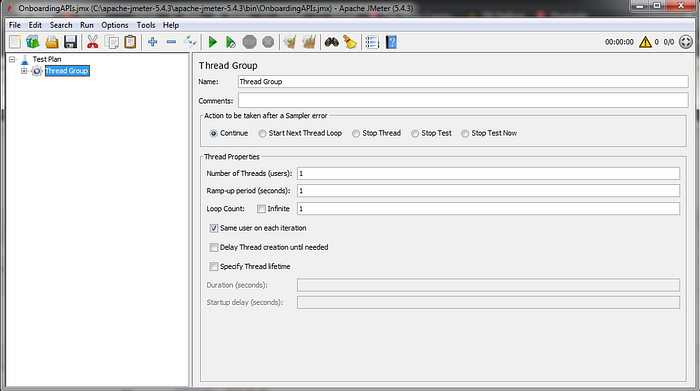Click the Name input field
This screenshot has height=391, width=700.
click(463, 82)
